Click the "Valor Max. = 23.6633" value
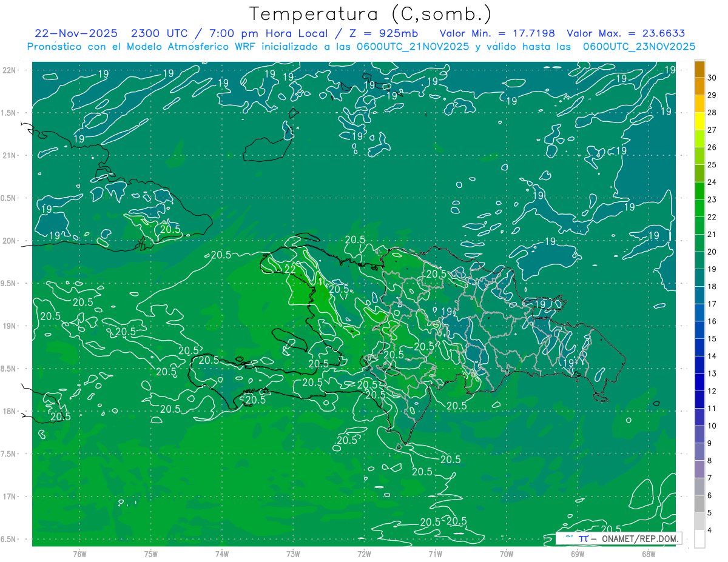This screenshot has width=728, height=562. (625, 33)
